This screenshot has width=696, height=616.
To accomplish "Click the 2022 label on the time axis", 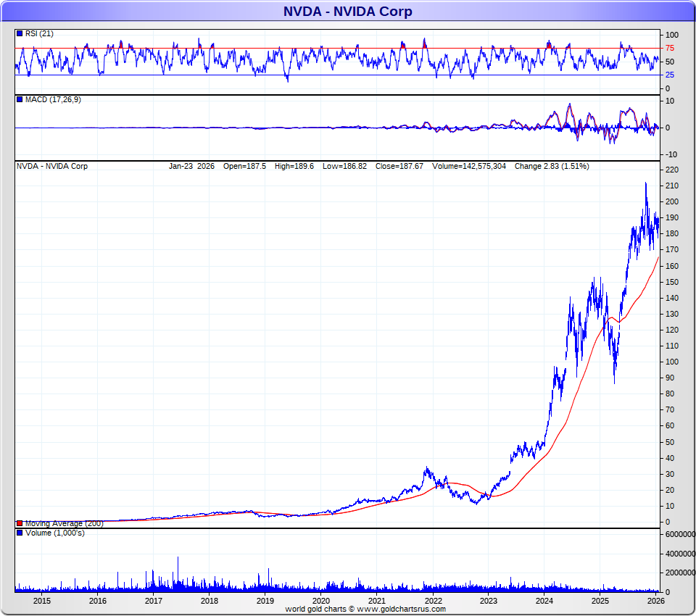I will [433, 601].
